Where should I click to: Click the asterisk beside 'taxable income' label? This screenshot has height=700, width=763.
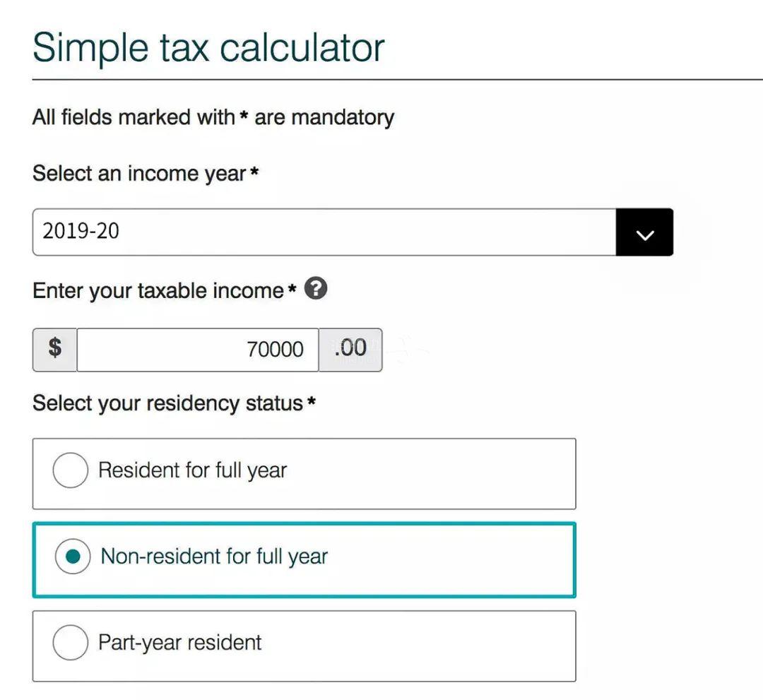pos(292,288)
